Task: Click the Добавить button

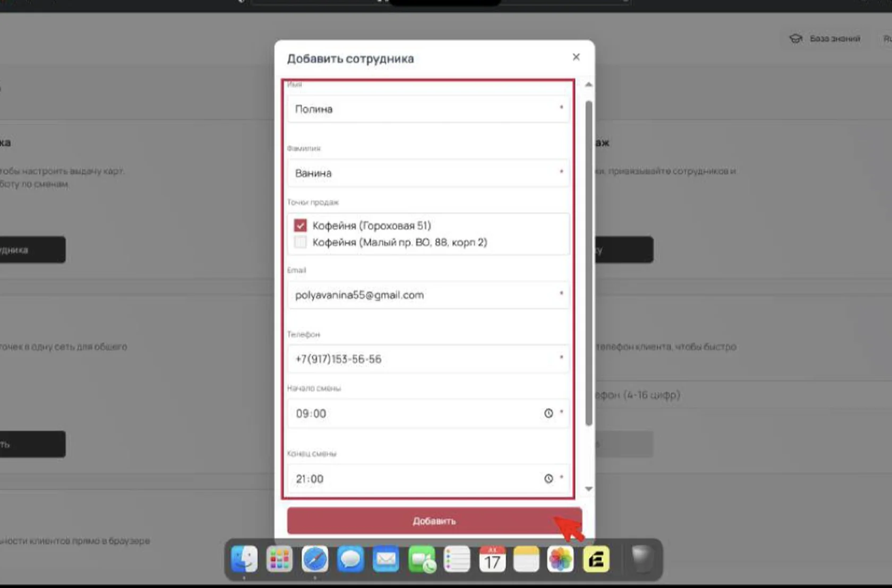Action: click(x=434, y=521)
